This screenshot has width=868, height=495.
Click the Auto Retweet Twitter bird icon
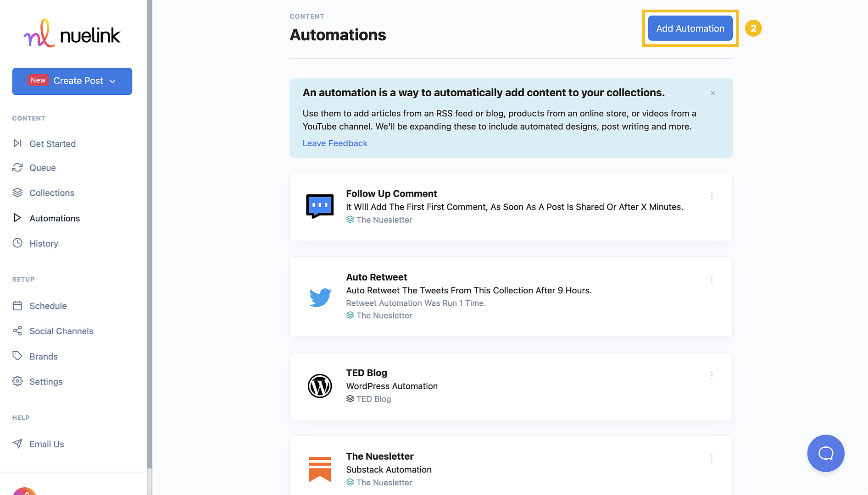tap(320, 297)
